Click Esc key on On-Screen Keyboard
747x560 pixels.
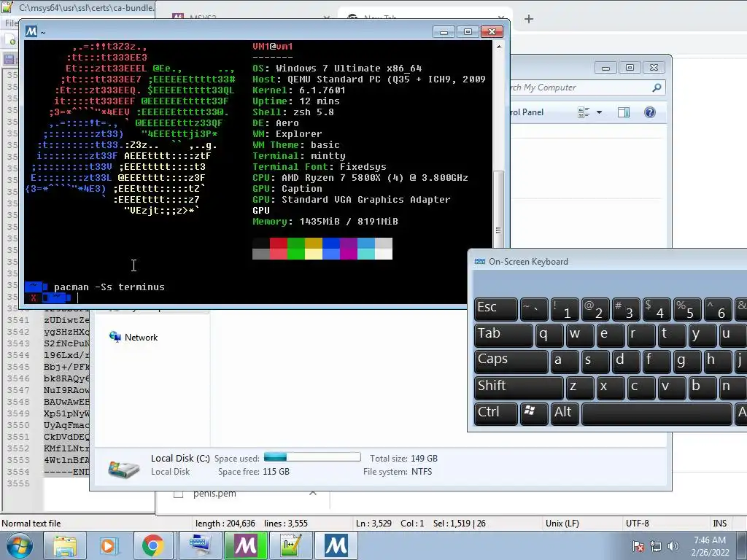pyautogui.click(x=496, y=308)
